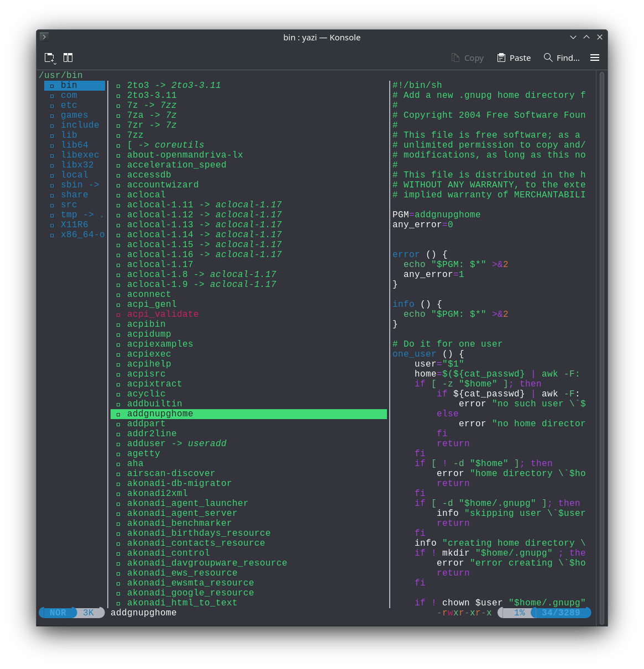Open the Find search tool
Image resolution: width=644 pixels, height=669 pixels.
click(x=562, y=58)
